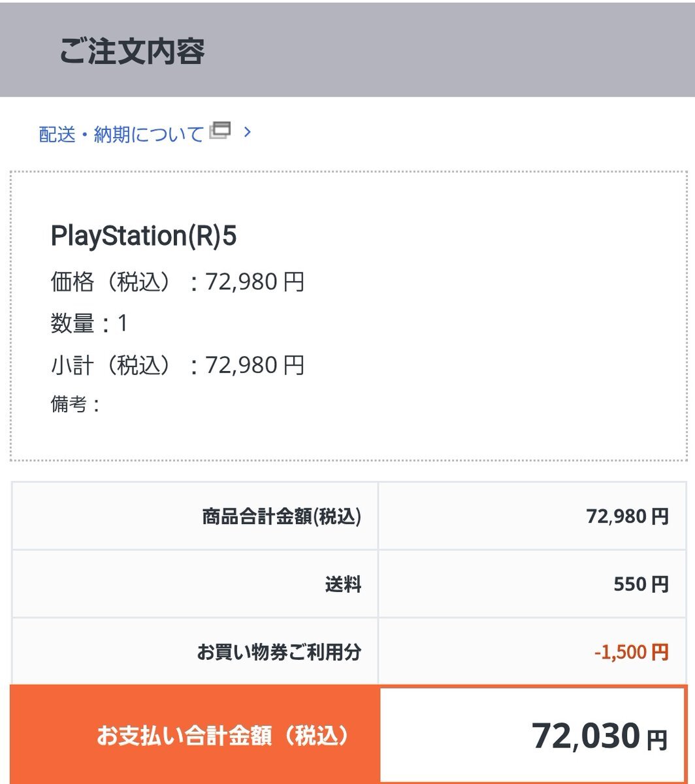
Task: Click the 72,980 円 amount in the 商品合計金額 row
Action: pyautogui.click(x=627, y=517)
